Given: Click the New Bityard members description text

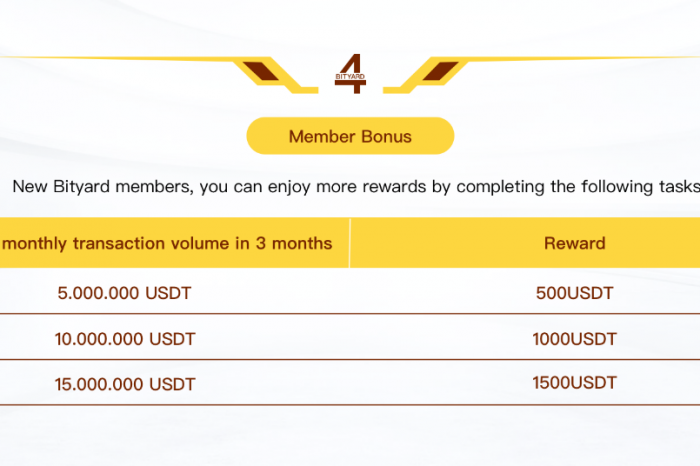Looking at the screenshot, I should [x=356, y=187].
